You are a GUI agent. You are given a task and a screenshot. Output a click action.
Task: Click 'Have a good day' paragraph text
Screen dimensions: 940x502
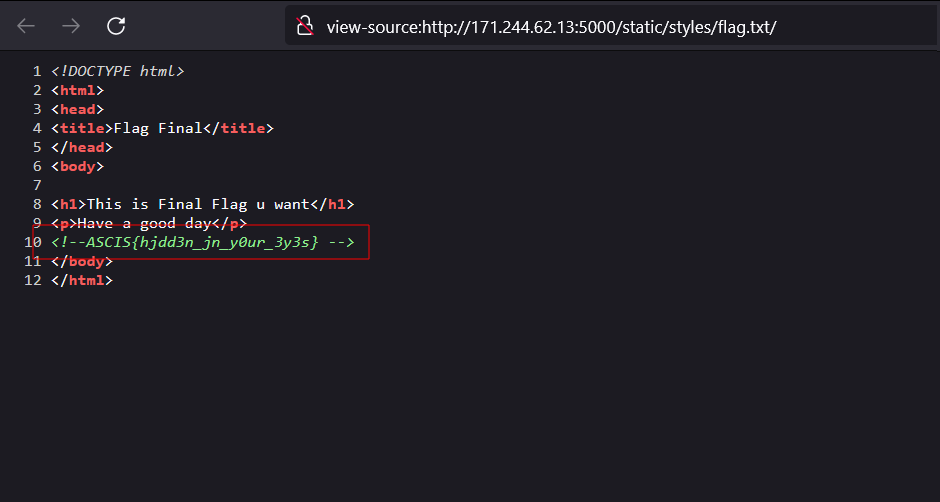click(145, 223)
